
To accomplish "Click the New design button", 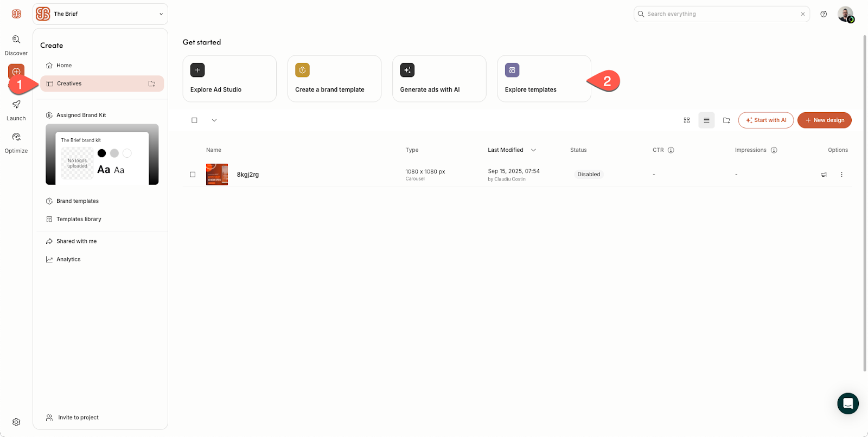I will 824,120.
